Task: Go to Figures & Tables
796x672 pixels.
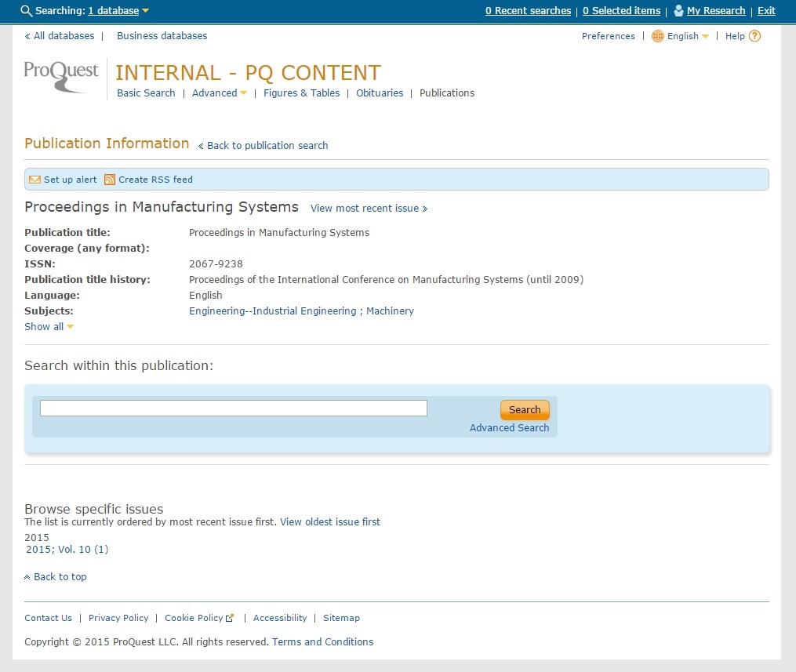Action: (302, 93)
